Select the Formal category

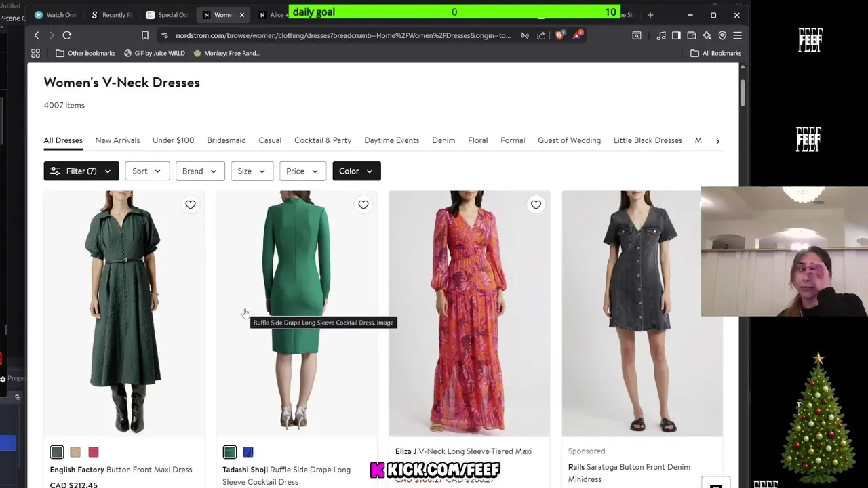click(513, 140)
